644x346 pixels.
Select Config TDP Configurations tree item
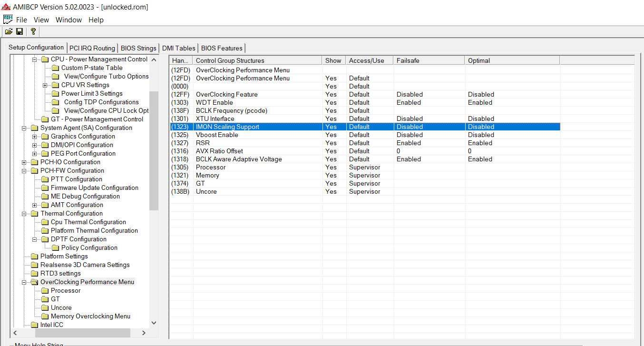click(x=101, y=102)
